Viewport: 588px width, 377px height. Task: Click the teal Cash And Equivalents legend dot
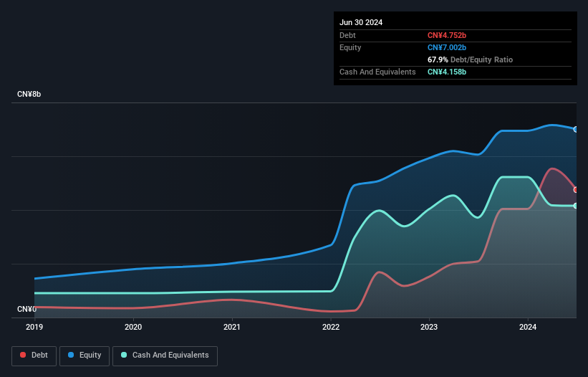(x=124, y=355)
